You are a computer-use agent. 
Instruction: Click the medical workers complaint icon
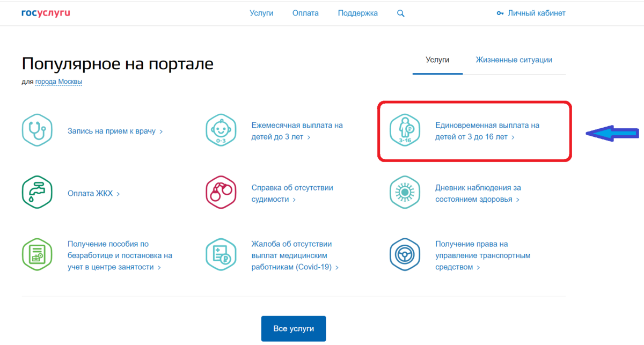[x=221, y=255]
